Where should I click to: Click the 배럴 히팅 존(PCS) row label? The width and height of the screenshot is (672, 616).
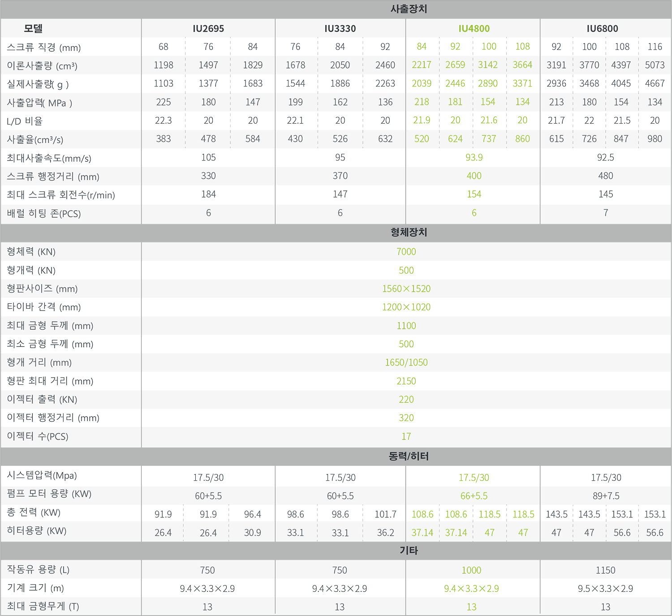pyautogui.click(x=44, y=214)
